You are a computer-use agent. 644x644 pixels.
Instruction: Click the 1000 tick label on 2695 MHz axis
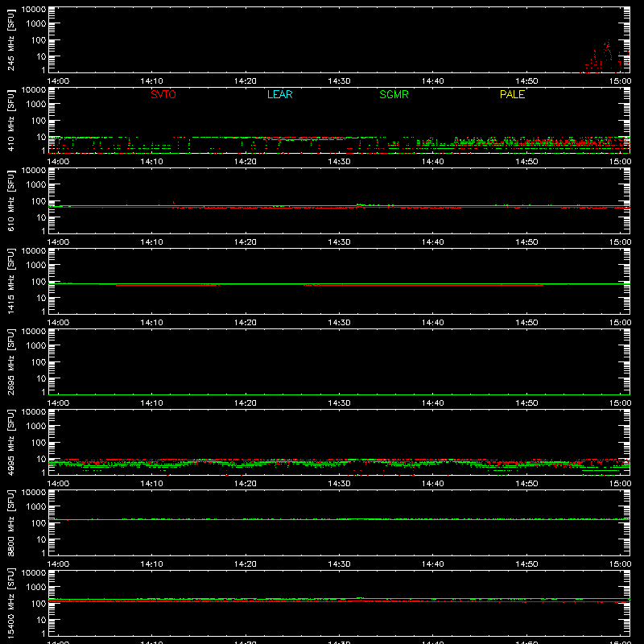pyautogui.click(x=36, y=346)
